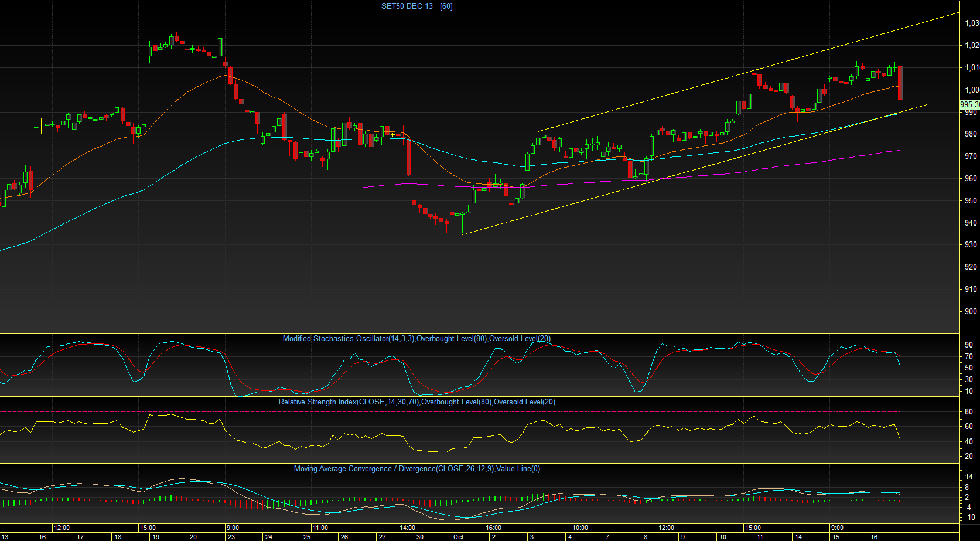This screenshot has height=541, width=980.
Task: Click the 1,03 level on price axis
Action: 972,23
